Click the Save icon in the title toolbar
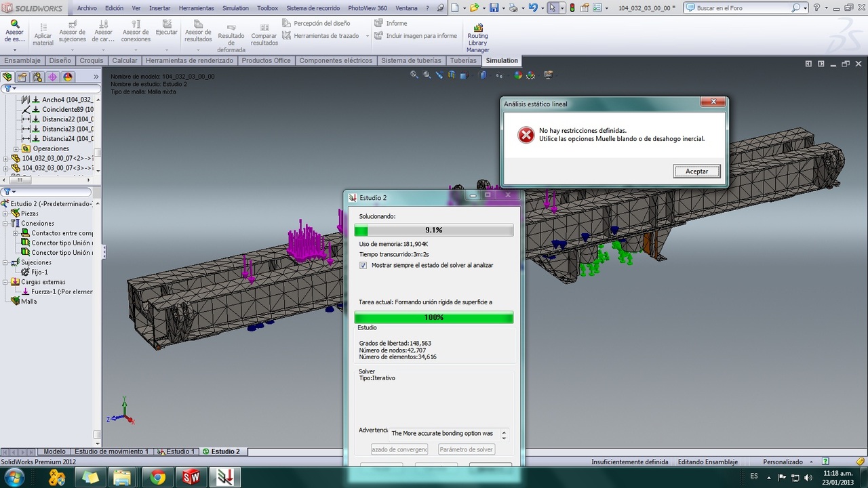 [x=494, y=8]
